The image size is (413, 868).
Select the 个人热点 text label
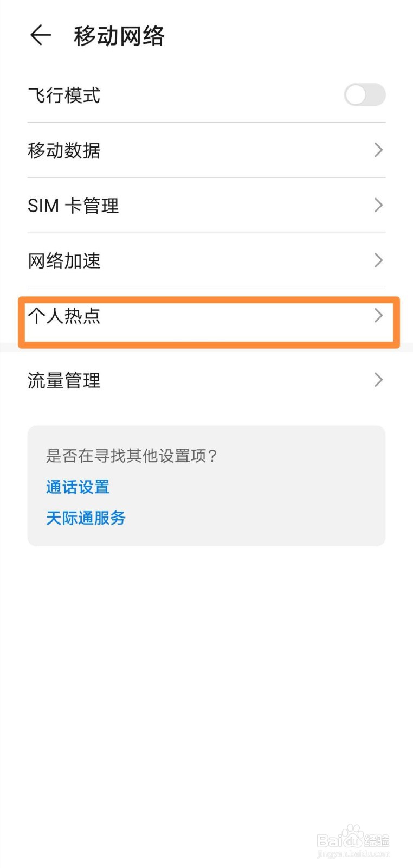point(64,316)
